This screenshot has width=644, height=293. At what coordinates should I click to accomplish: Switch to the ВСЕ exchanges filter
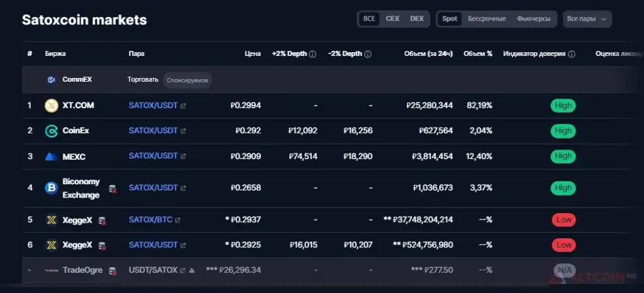[369, 19]
